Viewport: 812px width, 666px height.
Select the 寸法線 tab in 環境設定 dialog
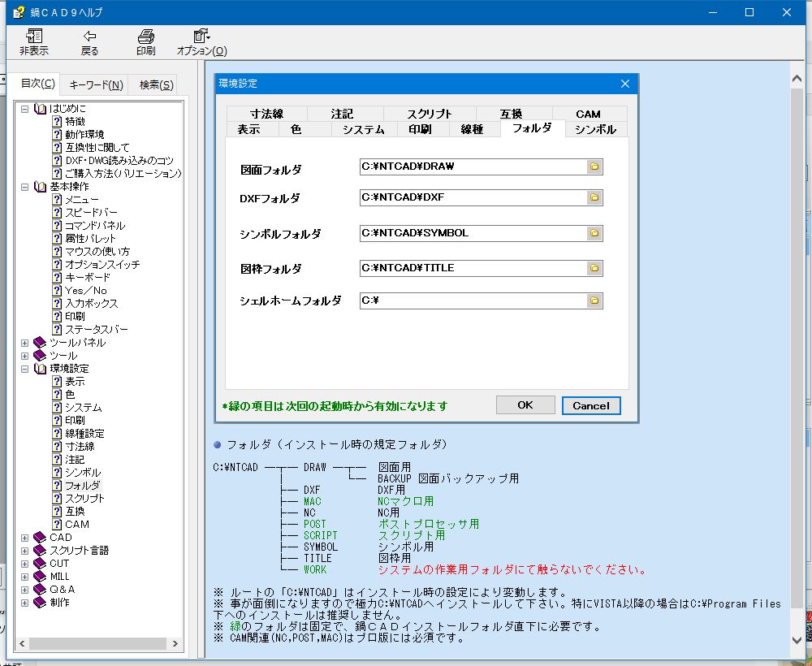click(x=266, y=114)
